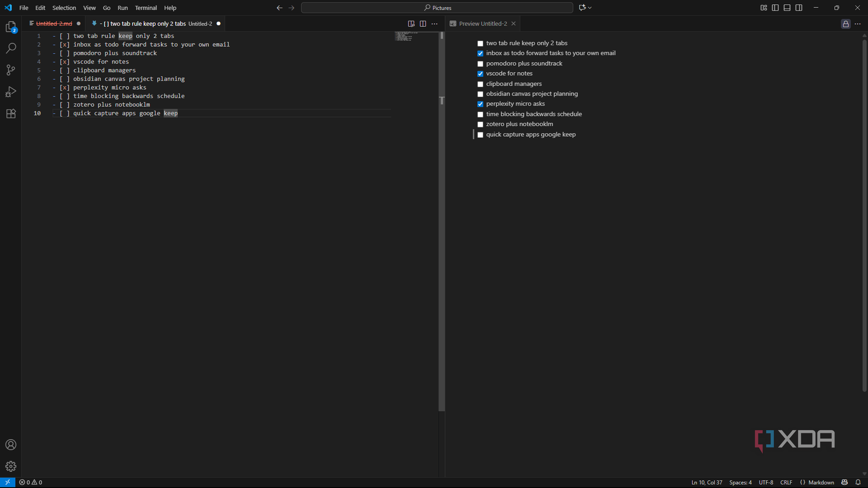Open preview pane More Actions ellipsis
Viewport: 868px width, 488px height.
pos(858,24)
